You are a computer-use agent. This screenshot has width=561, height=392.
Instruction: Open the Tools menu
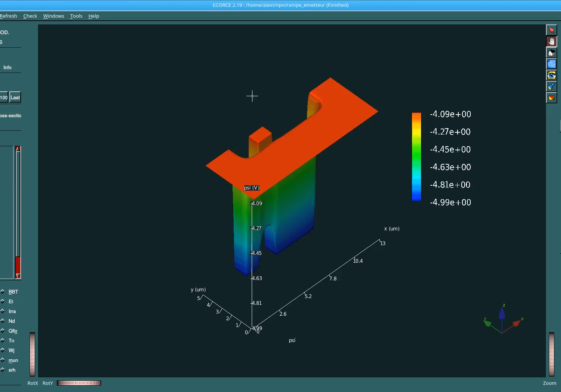point(76,16)
